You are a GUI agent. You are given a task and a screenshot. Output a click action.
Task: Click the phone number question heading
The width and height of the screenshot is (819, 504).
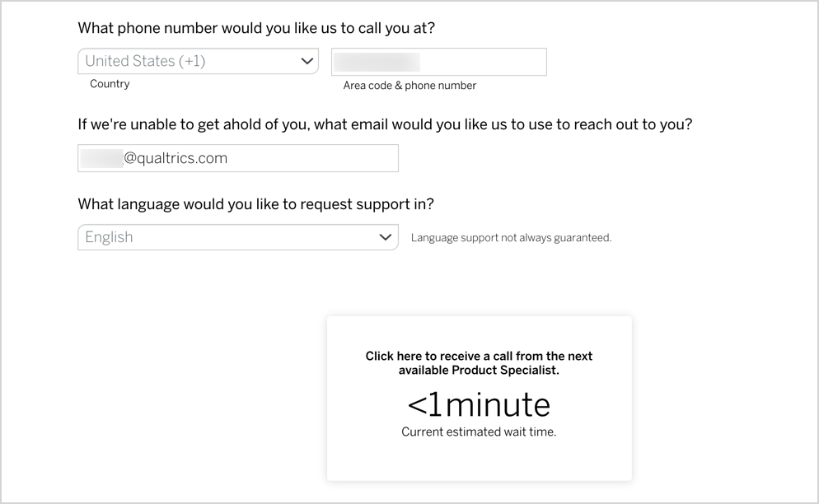click(256, 28)
